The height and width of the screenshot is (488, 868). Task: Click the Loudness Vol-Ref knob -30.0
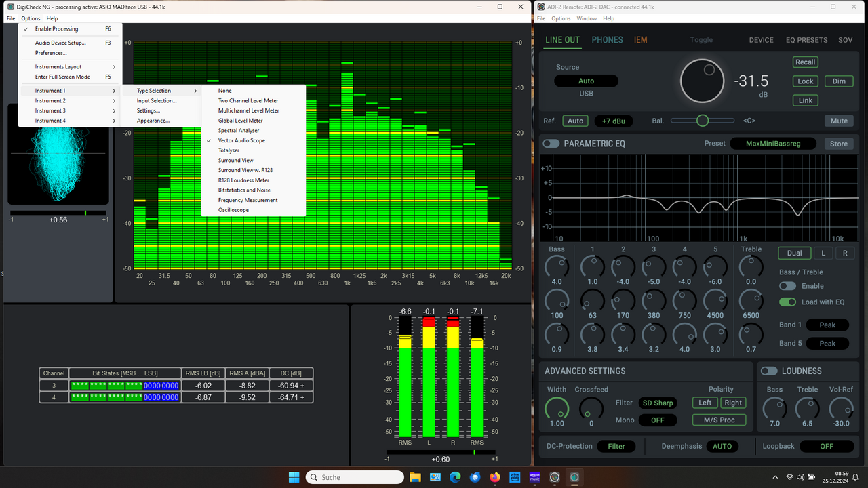841,407
